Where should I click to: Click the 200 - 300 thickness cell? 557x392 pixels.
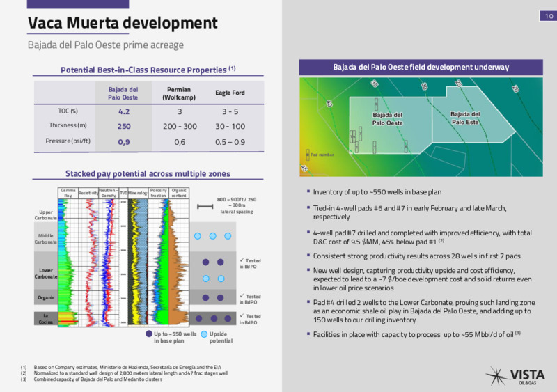[180, 127]
